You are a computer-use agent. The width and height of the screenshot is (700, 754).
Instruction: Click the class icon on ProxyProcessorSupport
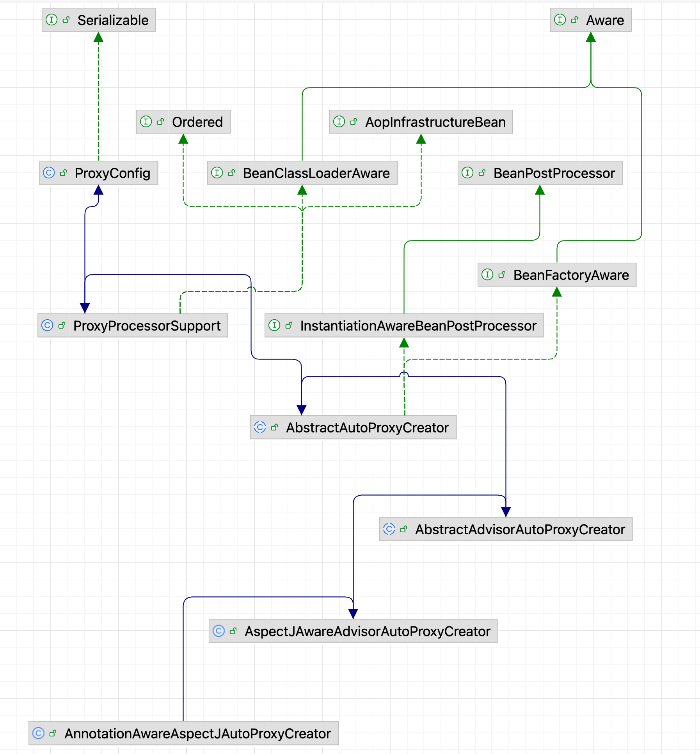click(x=47, y=325)
